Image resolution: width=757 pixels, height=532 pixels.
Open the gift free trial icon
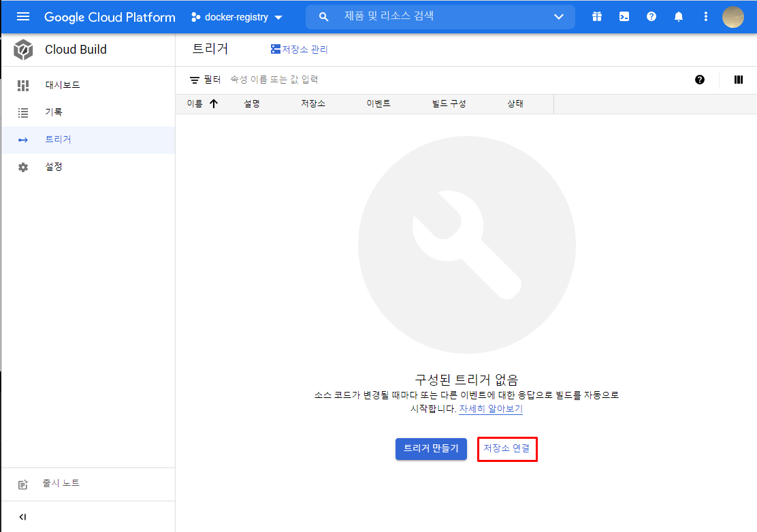[x=597, y=17]
